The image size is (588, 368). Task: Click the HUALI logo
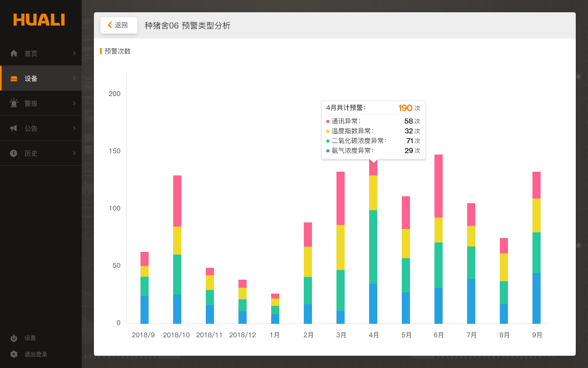pyautogui.click(x=39, y=20)
